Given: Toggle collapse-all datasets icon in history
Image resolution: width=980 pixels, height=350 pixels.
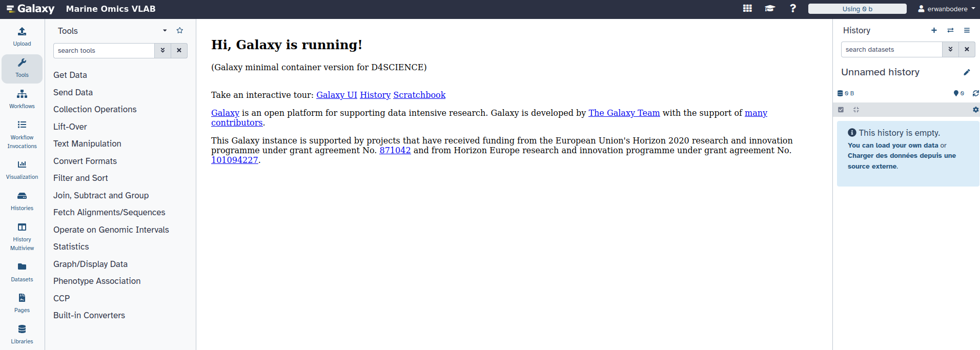Looking at the screenshot, I should [856, 110].
